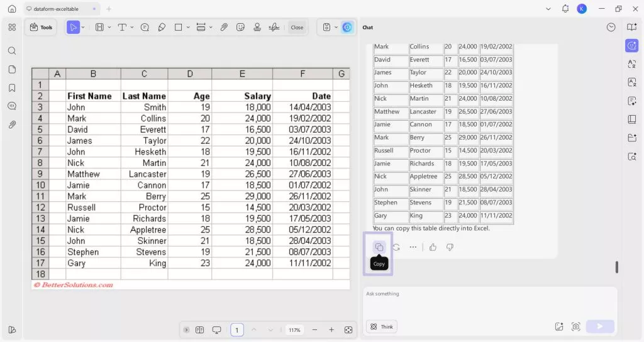Open comments panel in left sidebar
The image size is (644, 342).
coord(12,106)
